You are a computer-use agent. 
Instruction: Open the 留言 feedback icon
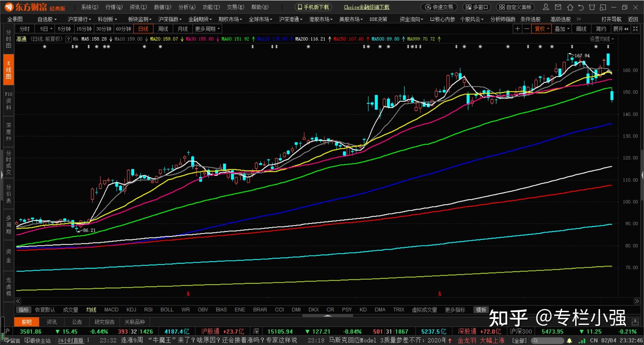coord(12,341)
